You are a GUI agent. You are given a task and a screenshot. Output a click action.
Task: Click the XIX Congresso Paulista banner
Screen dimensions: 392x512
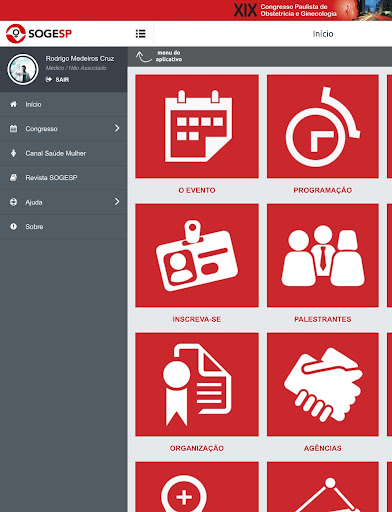[x=313, y=10]
